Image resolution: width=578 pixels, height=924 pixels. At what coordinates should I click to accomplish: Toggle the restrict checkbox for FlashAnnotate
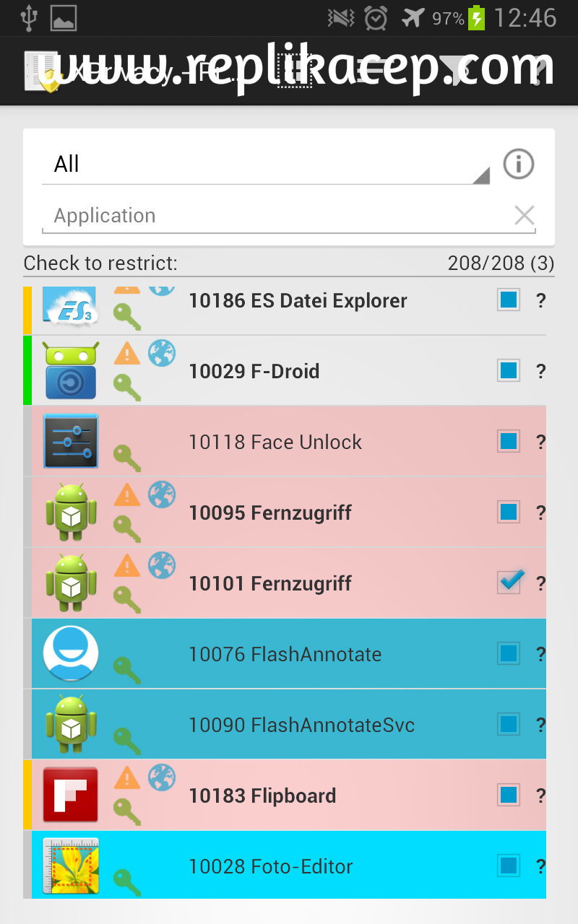[509, 653]
